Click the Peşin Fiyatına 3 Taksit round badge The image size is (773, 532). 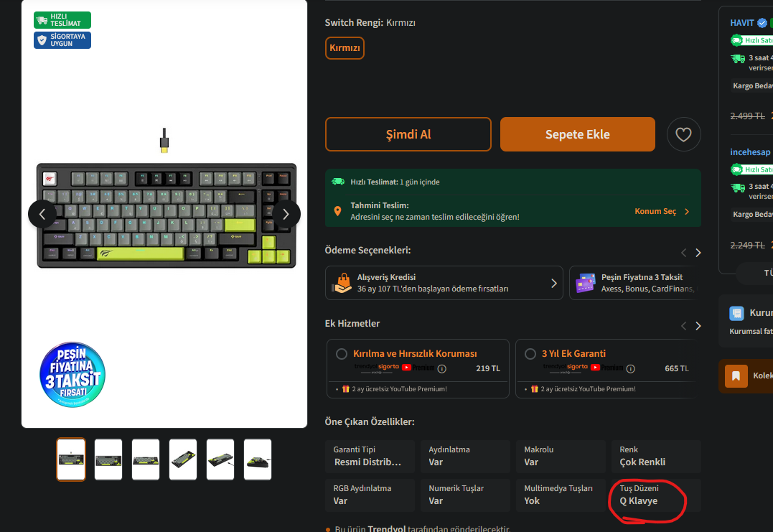click(x=72, y=375)
